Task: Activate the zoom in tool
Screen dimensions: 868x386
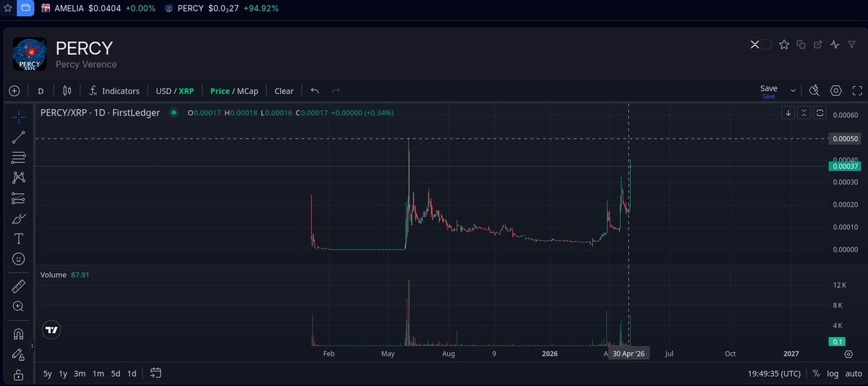Action: 19,306
